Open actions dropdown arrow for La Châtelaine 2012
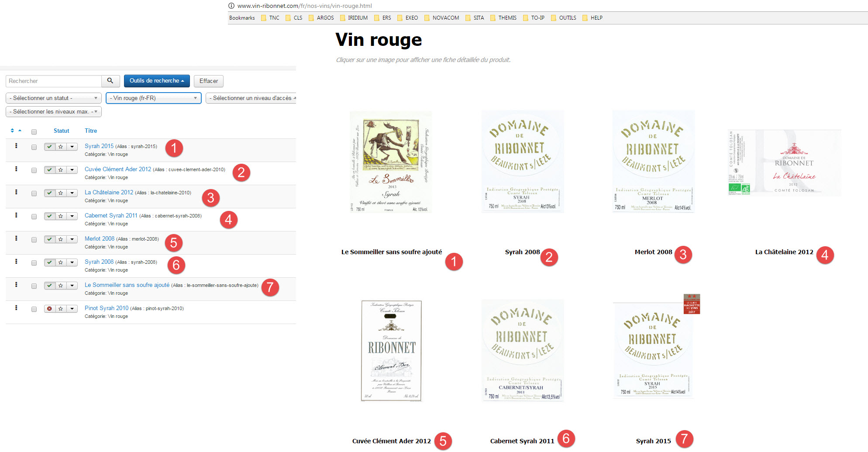 click(x=72, y=193)
